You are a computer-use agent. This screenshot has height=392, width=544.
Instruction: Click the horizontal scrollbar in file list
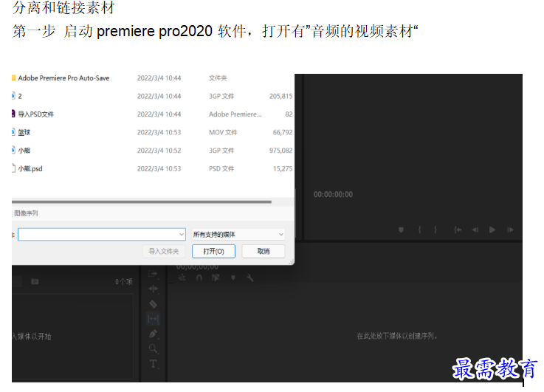pyautogui.click(x=142, y=202)
